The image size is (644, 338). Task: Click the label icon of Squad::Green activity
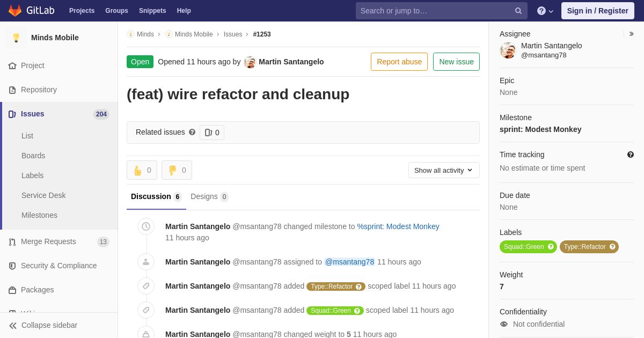(x=146, y=310)
